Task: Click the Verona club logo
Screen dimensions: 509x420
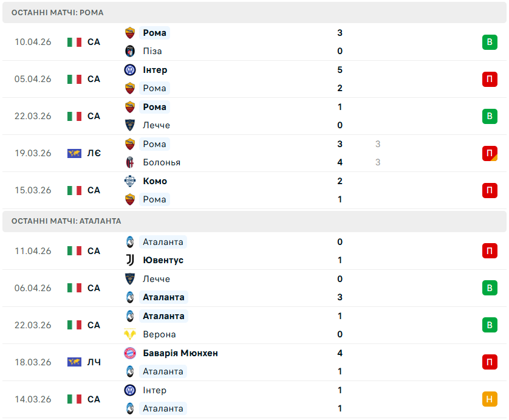Action: tap(129, 334)
